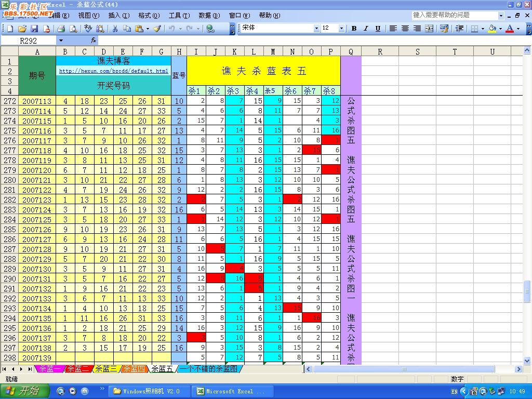Image resolution: width=532 pixels, height=399 pixels.
Task: Paste with the clipboard icon
Action: click(x=139, y=29)
